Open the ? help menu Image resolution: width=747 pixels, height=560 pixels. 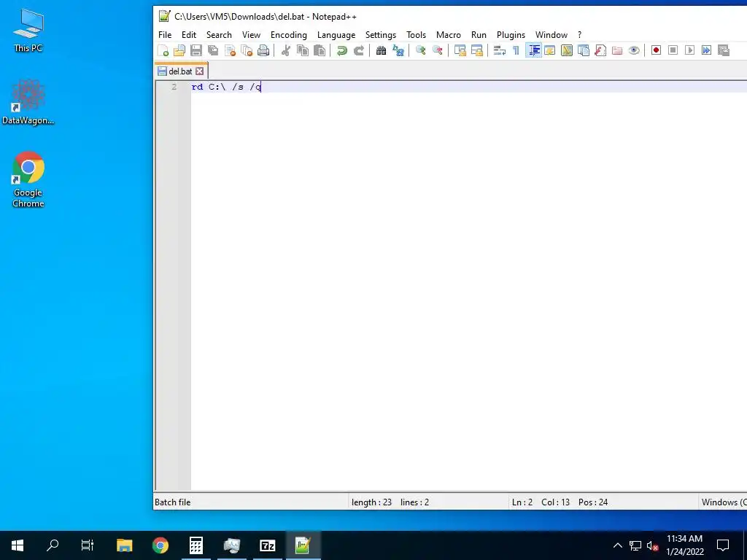point(579,35)
